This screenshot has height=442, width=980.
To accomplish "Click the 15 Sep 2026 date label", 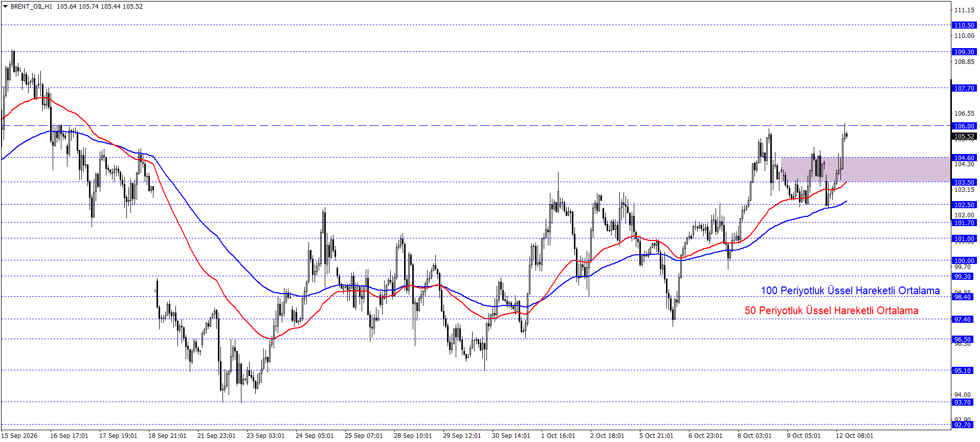I will [x=19, y=435].
